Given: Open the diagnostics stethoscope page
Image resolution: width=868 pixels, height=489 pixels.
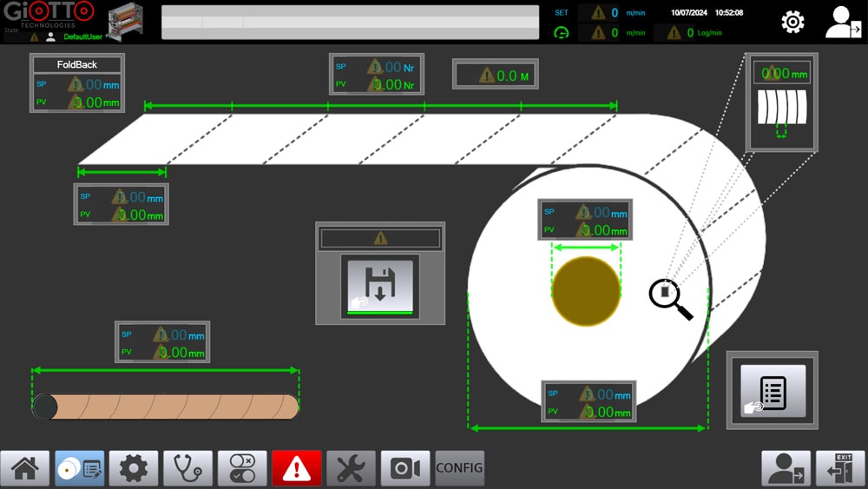Looking at the screenshot, I should click(187, 469).
